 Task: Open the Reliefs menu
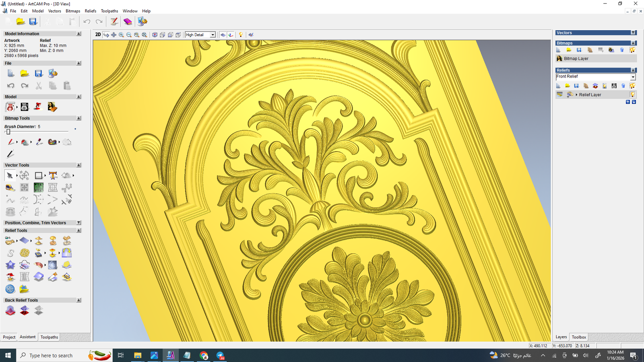tap(91, 11)
